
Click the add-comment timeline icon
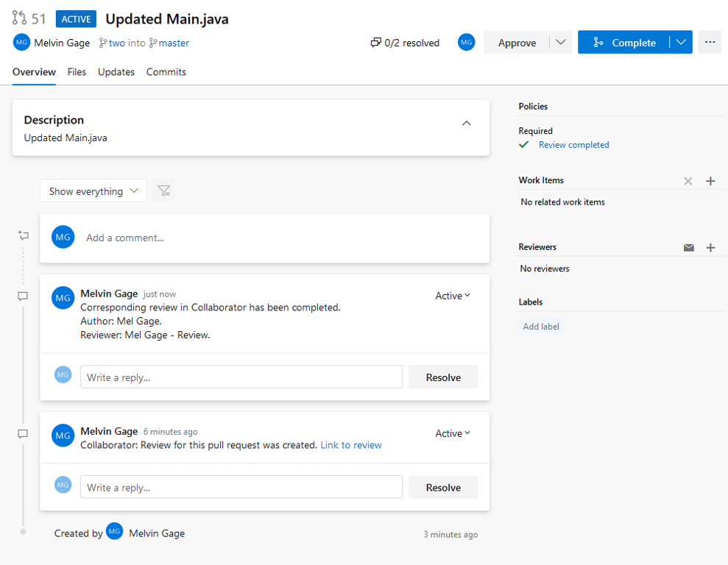[x=24, y=235]
